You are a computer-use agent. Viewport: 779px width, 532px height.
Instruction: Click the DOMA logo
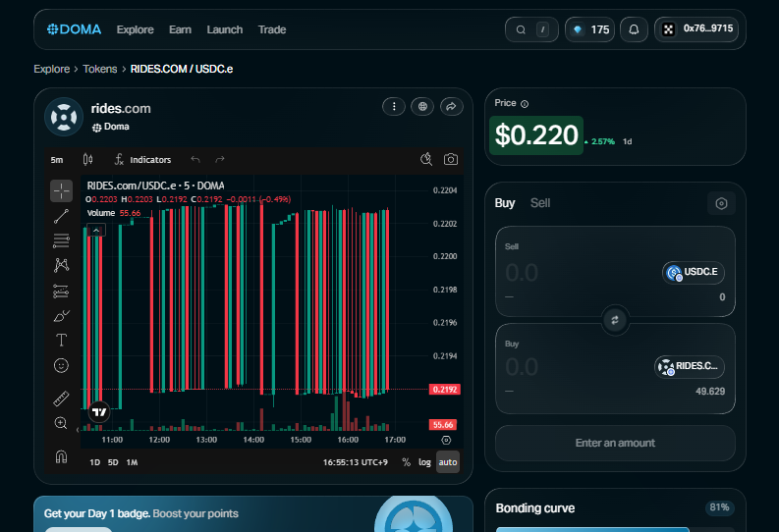point(74,29)
